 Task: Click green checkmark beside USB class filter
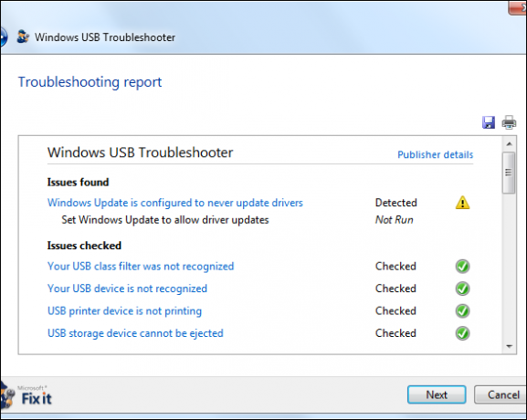coord(462,267)
